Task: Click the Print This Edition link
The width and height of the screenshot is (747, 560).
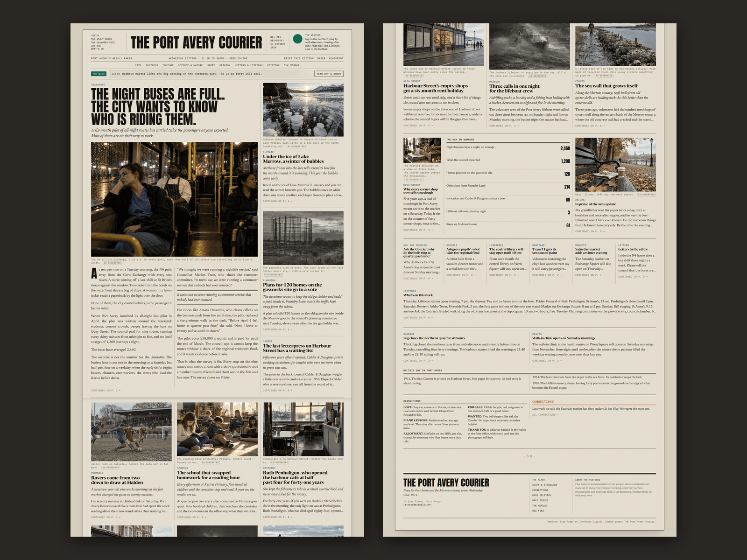Action: [x=299, y=58]
